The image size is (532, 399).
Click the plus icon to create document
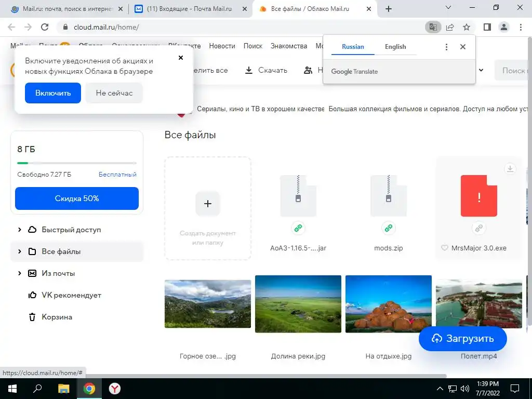pos(208,204)
